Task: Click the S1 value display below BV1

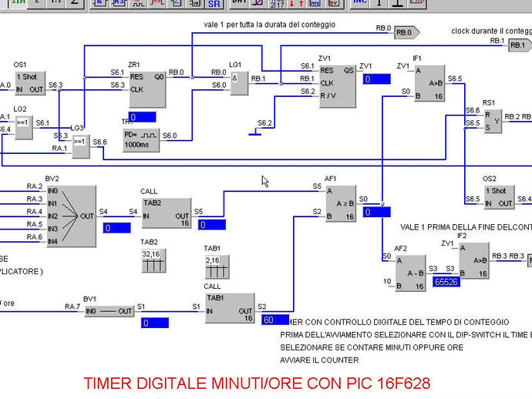Action: [x=155, y=323]
